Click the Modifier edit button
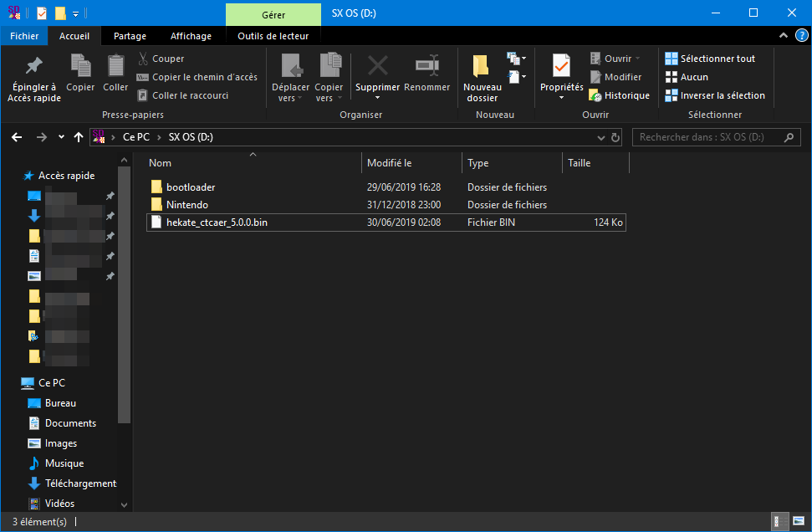Image resolution: width=812 pixels, height=532 pixels. [x=615, y=77]
